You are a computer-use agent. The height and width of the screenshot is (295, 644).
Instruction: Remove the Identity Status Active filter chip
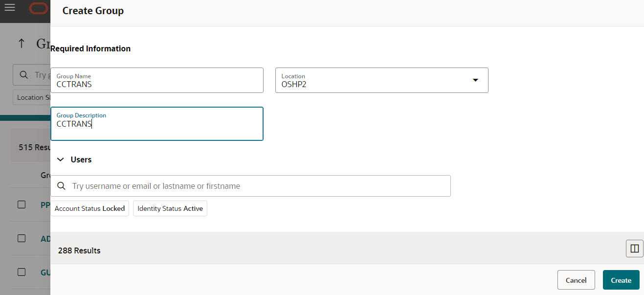click(170, 208)
